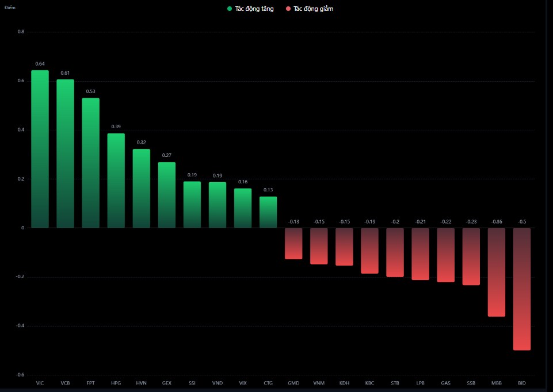Select the GEX bar valued 0.27
The width and height of the screenshot is (553, 392).
click(x=167, y=195)
